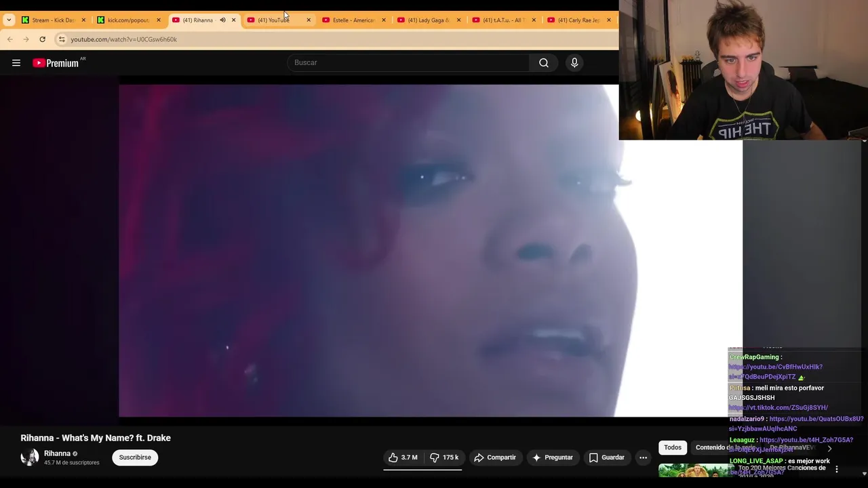The width and height of the screenshot is (868, 488).
Task: Open the Top 200 Mejores Canciones thumbnail
Action: [x=696, y=470]
